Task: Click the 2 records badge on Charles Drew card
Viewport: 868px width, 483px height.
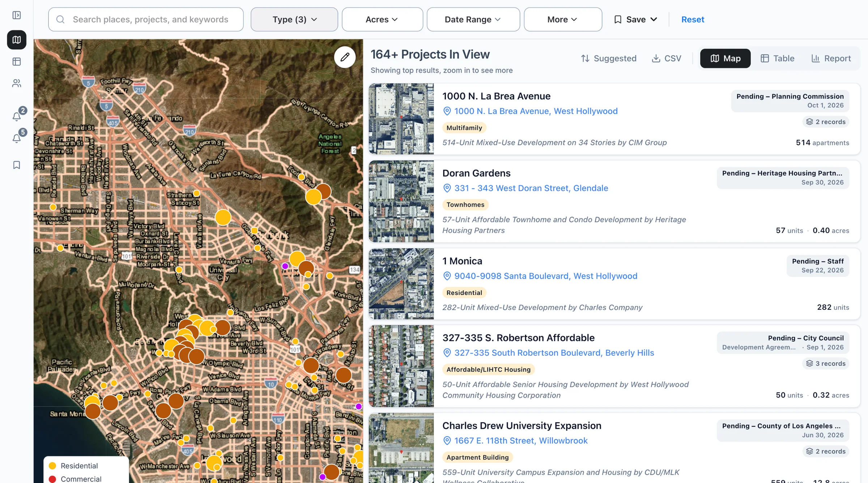Action: point(826,452)
